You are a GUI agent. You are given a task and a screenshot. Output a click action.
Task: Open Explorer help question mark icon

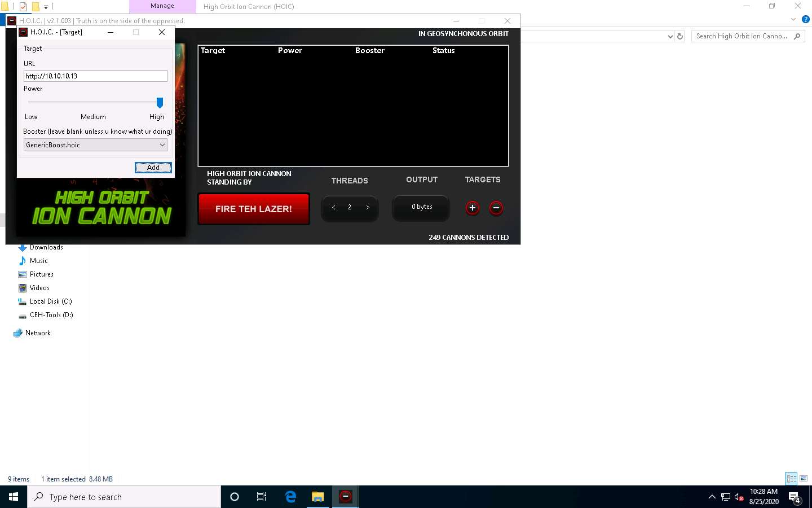click(806, 19)
